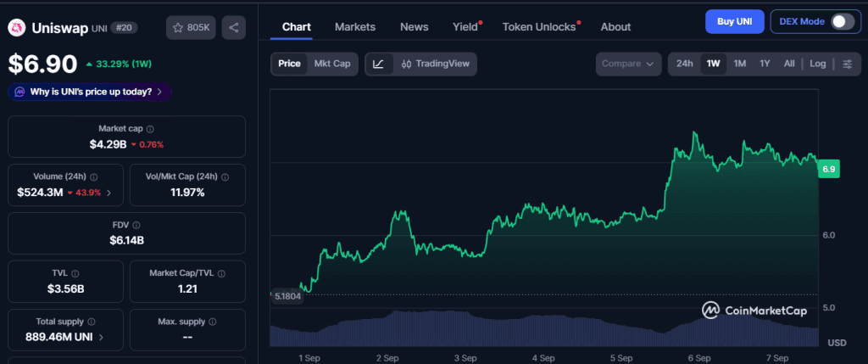The height and width of the screenshot is (364, 868).
Task: Click the $3.56B TVL value
Action: (66, 288)
